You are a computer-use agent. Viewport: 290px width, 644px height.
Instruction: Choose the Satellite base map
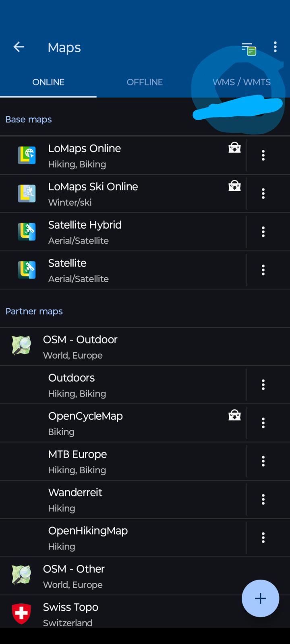tap(121, 270)
